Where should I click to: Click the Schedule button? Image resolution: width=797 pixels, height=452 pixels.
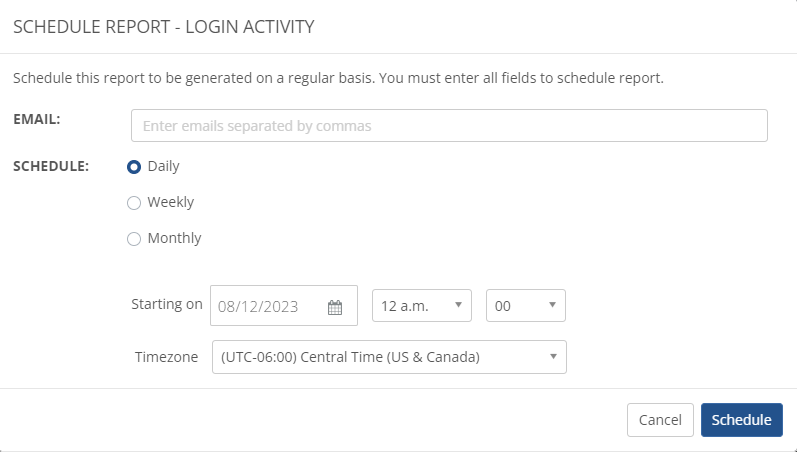tap(741, 420)
